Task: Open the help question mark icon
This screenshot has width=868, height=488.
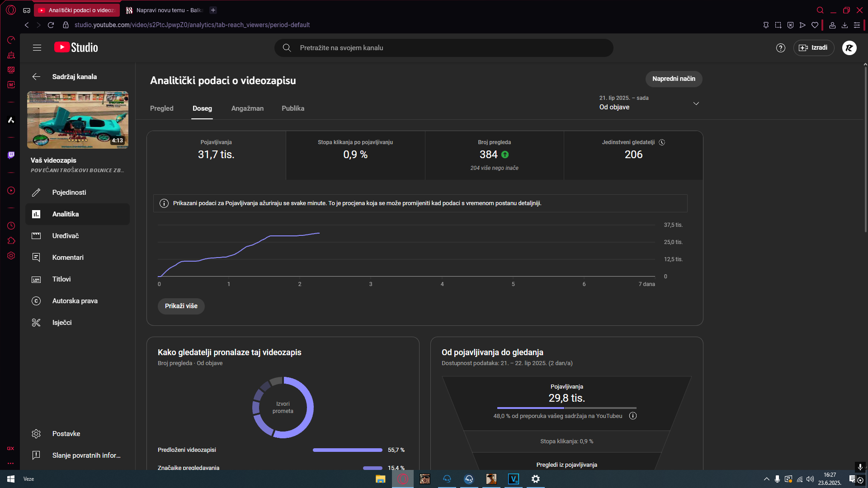Action: pyautogui.click(x=780, y=48)
